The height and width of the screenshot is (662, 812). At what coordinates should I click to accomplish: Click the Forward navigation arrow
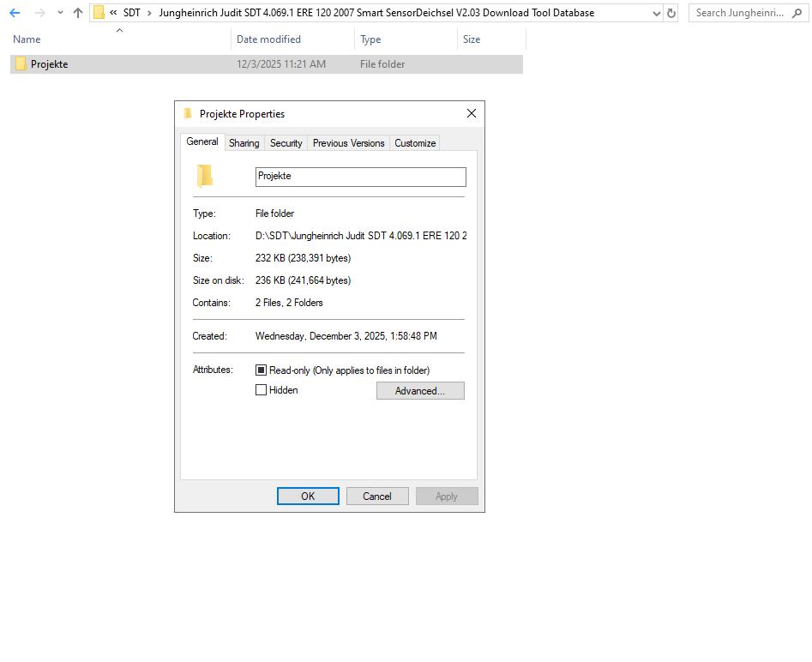(39, 13)
